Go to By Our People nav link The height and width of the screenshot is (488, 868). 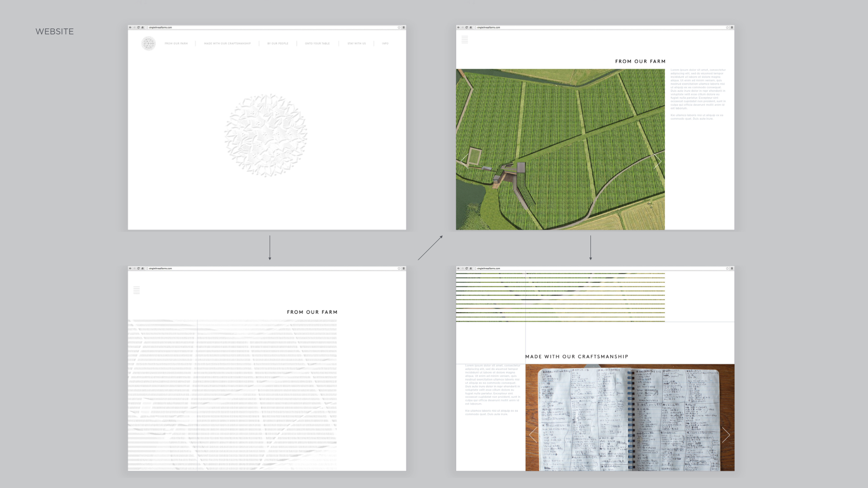(278, 44)
